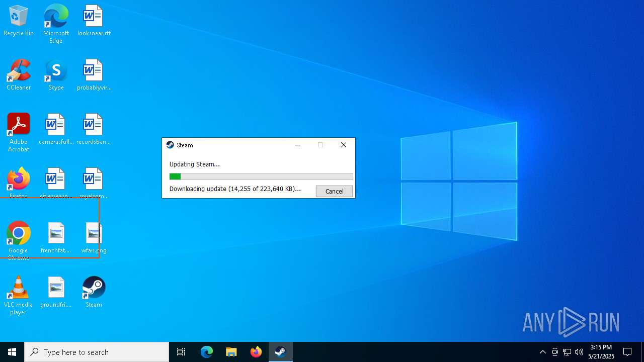The height and width of the screenshot is (362, 644).
Task: Select the looksnear.rtf document icon
Action: (94, 21)
